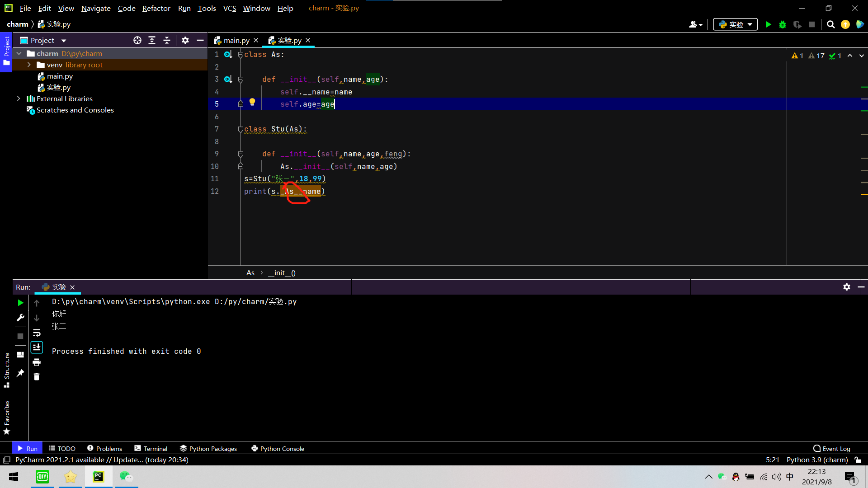Open Scratches and Consoles node
Screen dimensions: 868x488
70,110
